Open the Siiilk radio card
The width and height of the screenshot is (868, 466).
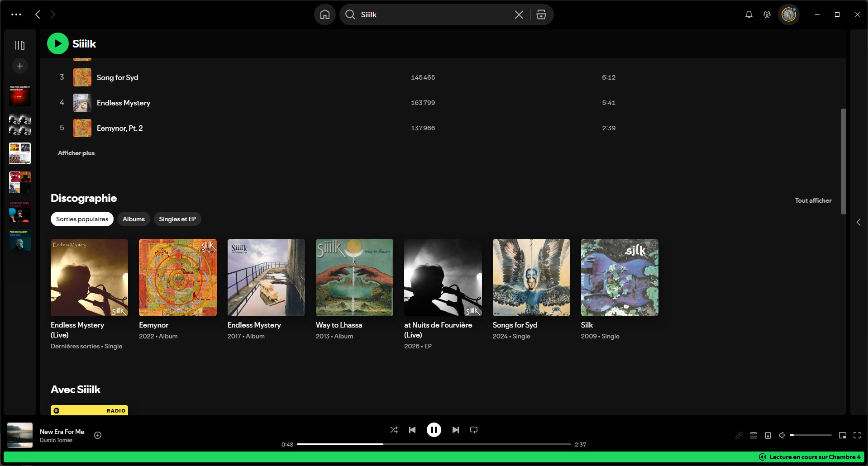point(90,410)
